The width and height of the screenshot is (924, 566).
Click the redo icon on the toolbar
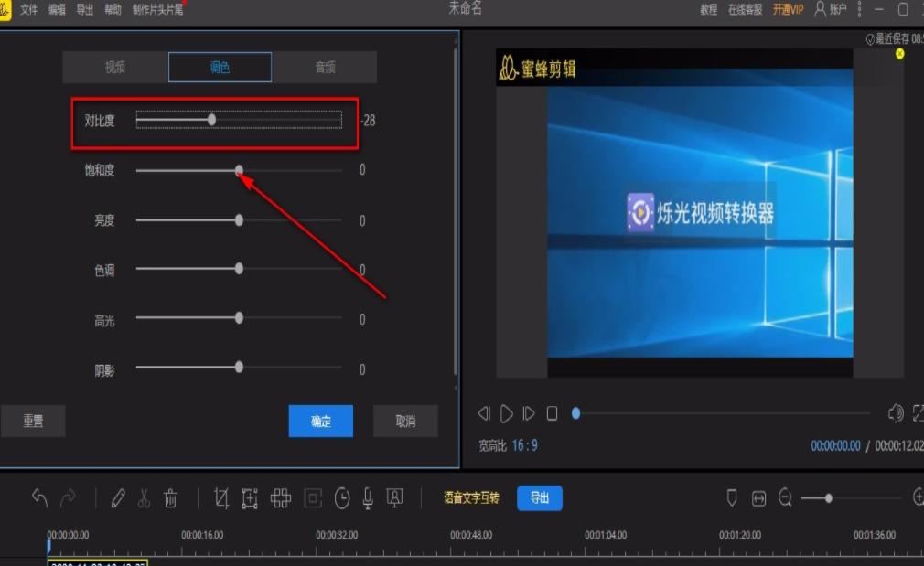[x=68, y=497]
